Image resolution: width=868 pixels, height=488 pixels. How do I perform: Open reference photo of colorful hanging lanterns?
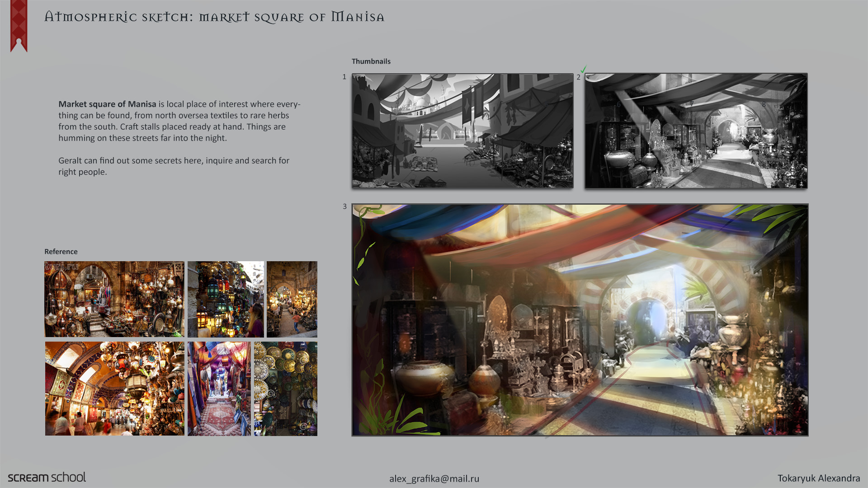[226, 299]
